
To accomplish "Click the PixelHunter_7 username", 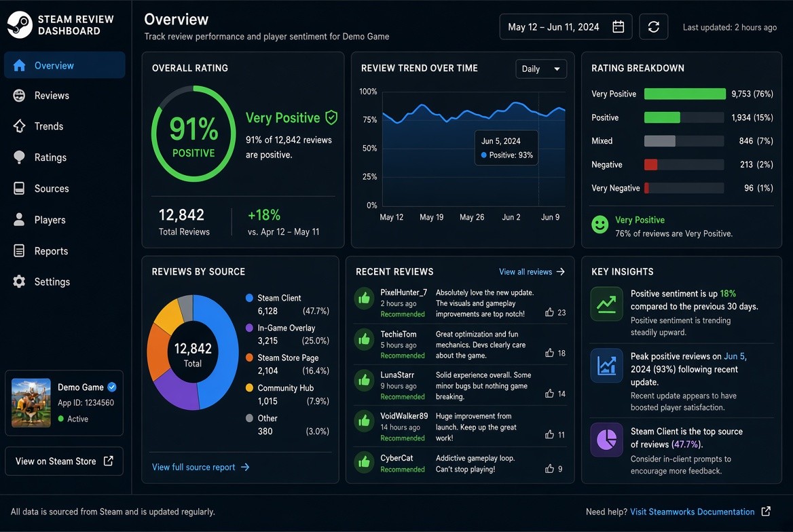I will click(403, 292).
